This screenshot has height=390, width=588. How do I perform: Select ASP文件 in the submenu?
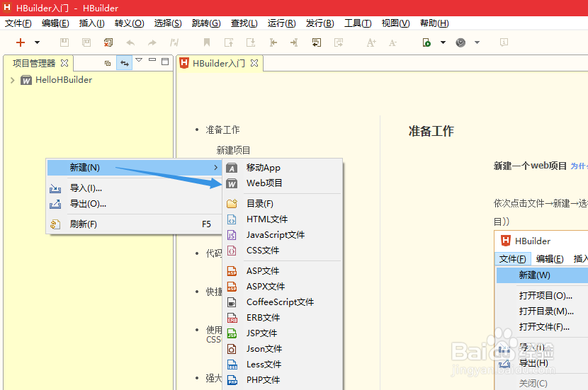[283, 271]
